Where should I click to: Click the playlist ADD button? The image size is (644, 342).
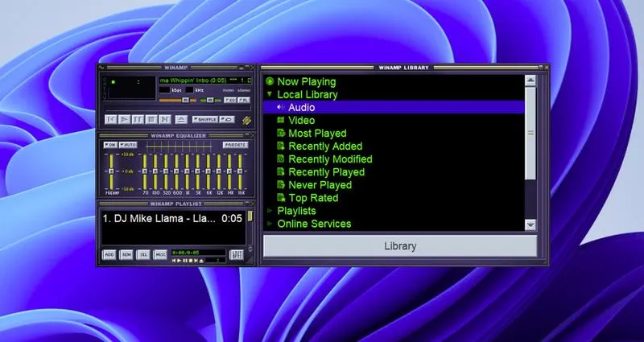pyautogui.click(x=109, y=254)
